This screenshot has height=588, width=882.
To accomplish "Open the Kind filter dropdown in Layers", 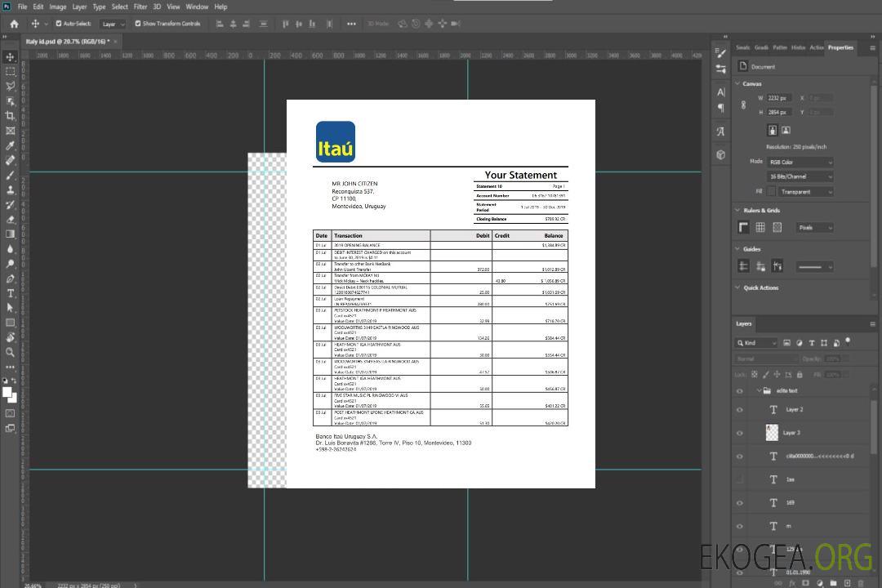I will [x=756, y=343].
